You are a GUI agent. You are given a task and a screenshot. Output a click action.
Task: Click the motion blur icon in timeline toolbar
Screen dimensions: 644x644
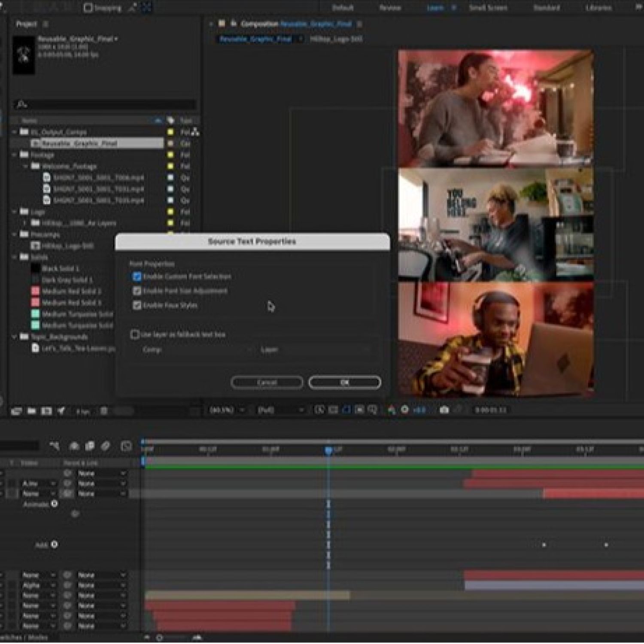coord(106,446)
